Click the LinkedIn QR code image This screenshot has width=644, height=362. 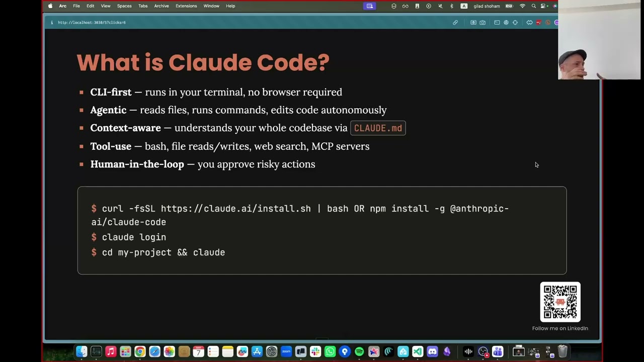tap(560, 302)
